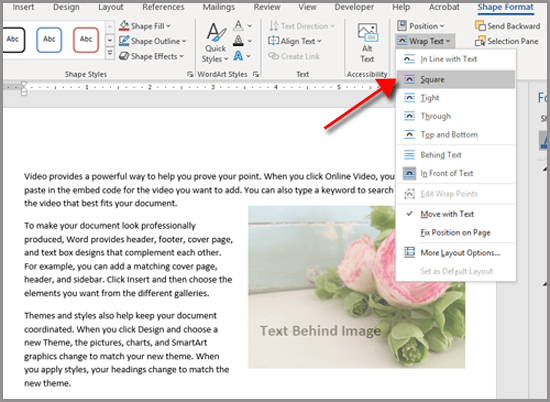Viewport: 550px width, 402px height.
Task: Open the Position dropdown
Action: pos(421,26)
